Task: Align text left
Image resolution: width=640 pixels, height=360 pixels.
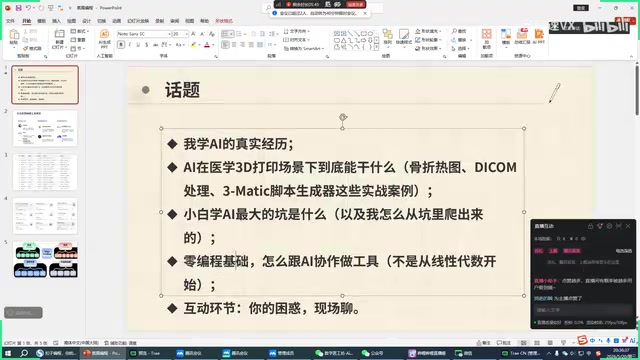Action: click(225, 44)
